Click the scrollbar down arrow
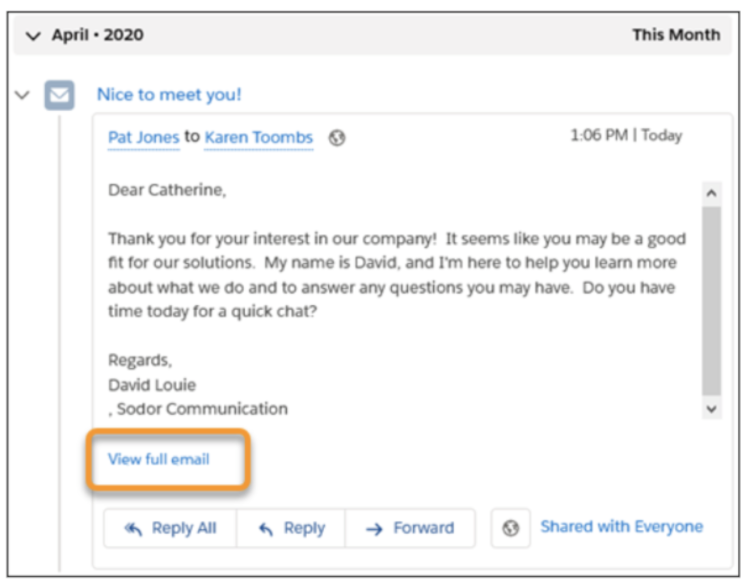Image resolution: width=749 pixels, height=585 pixels. (x=711, y=409)
